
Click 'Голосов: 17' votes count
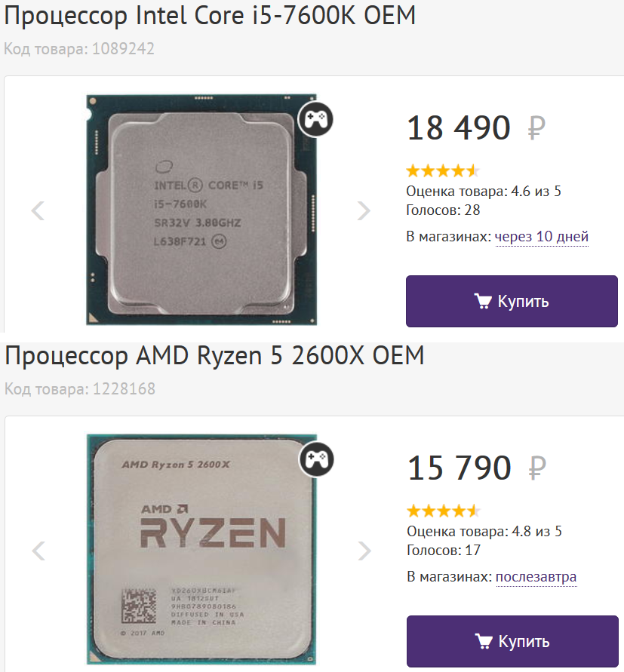443,550
